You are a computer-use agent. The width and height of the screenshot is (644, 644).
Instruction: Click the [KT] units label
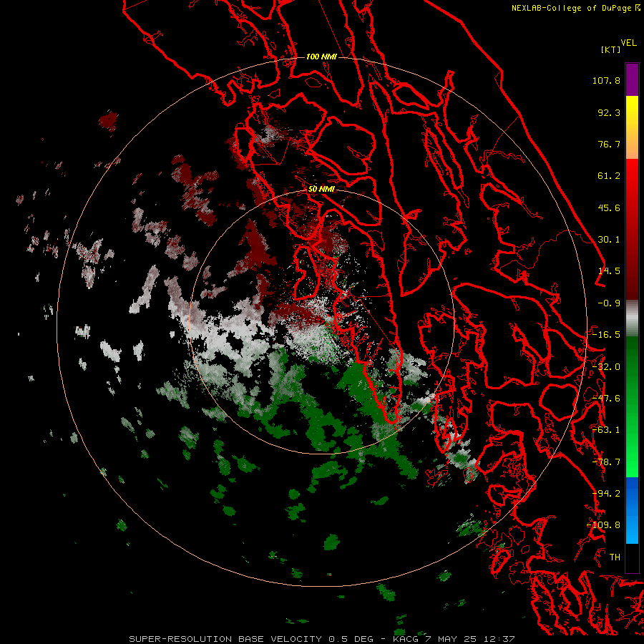click(x=610, y=49)
